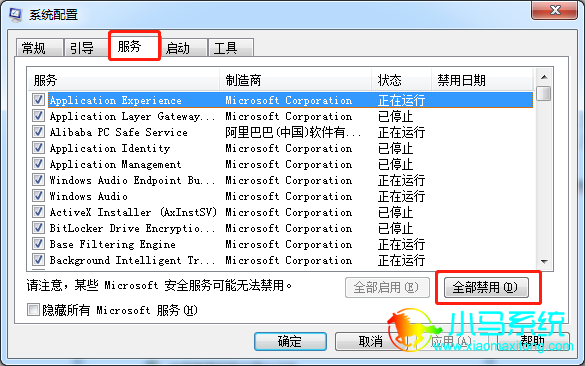Select Background Intelligent Tr... name
Viewport: 585px width, 366px height.
[x=132, y=260]
